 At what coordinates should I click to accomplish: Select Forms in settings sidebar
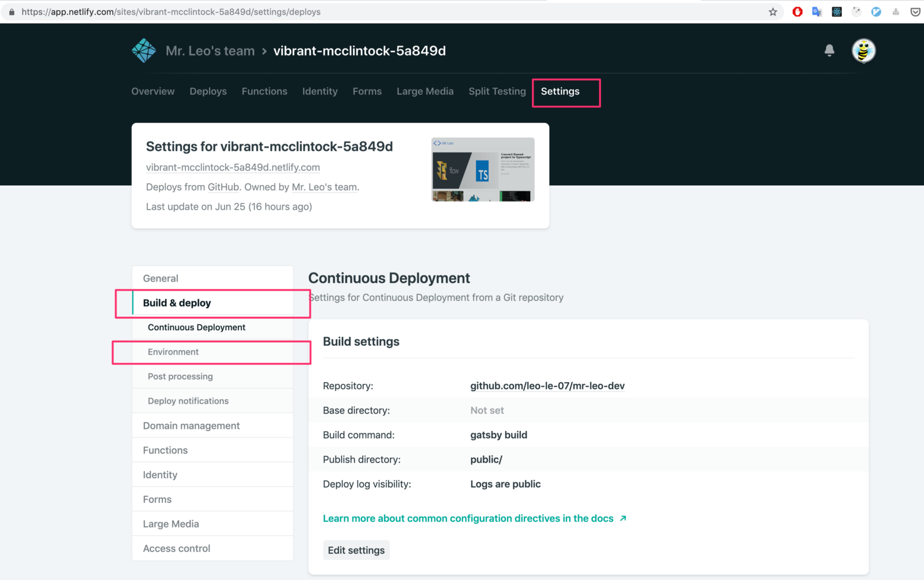tap(213, 499)
